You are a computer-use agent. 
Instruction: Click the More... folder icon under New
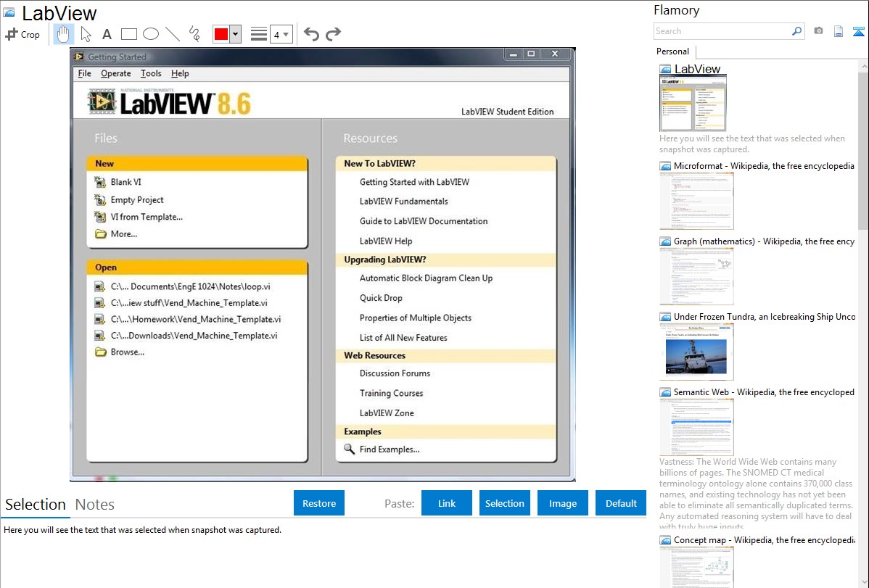(x=100, y=234)
